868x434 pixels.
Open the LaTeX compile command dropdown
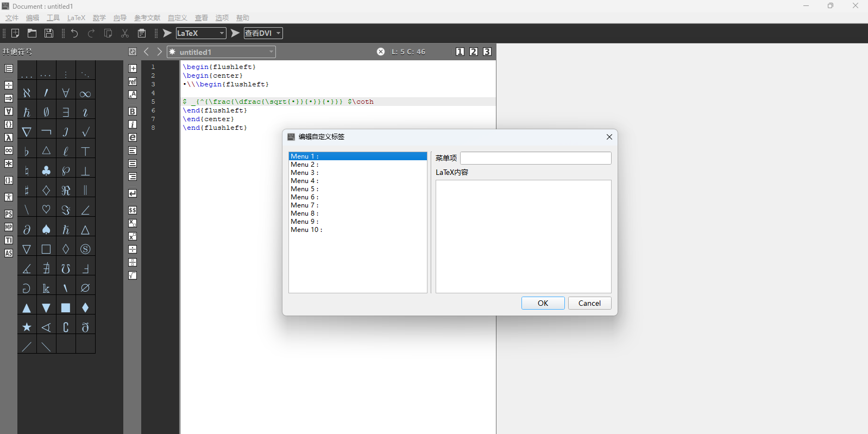coord(222,33)
